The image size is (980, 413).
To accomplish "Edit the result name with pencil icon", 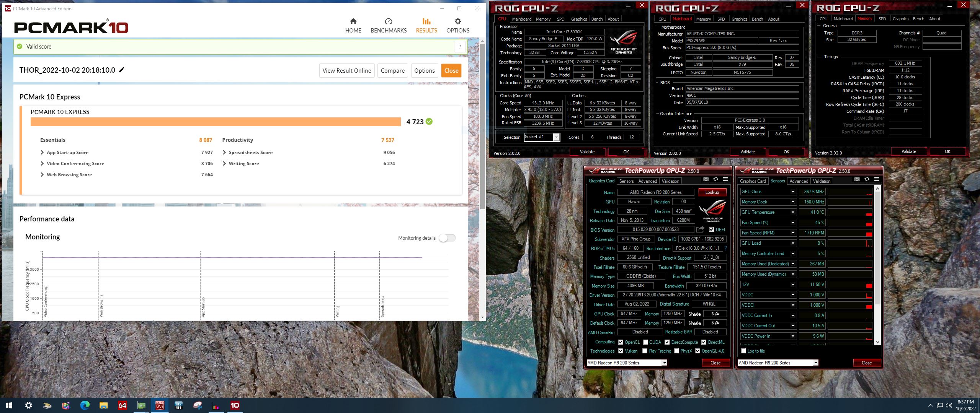I will tap(122, 70).
